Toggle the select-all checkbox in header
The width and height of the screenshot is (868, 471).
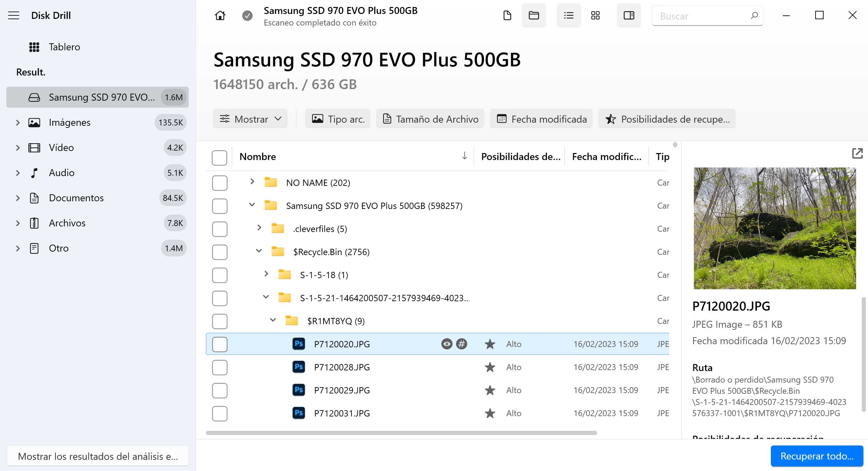[x=219, y=158]
